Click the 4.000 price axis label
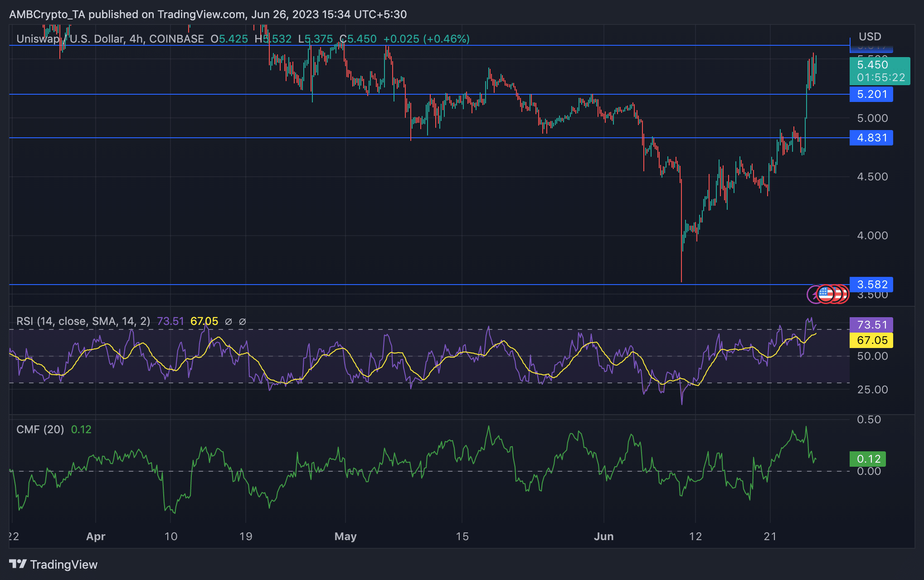924x580 pixels. [x=873, y=236]
